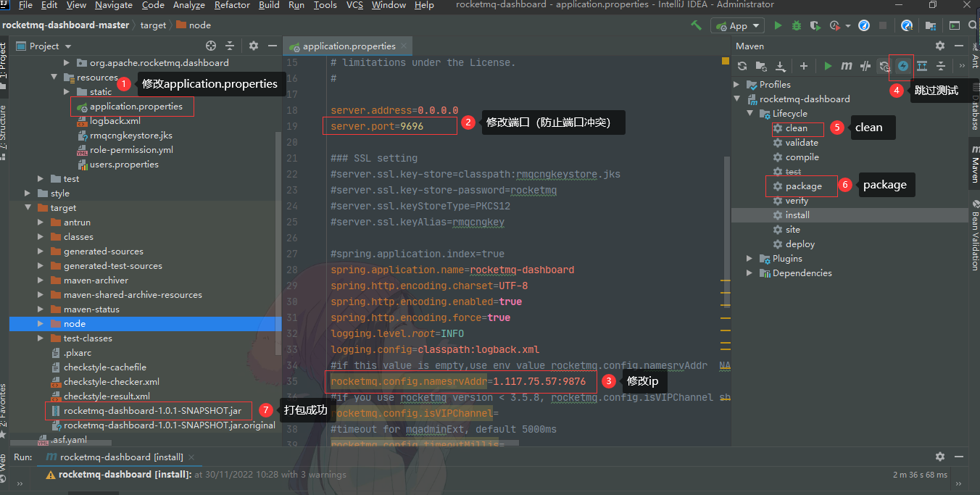Select the package lifecycle goal
Image resolution: width=980 pixels, height=495 pixels.
coord(803,186)
